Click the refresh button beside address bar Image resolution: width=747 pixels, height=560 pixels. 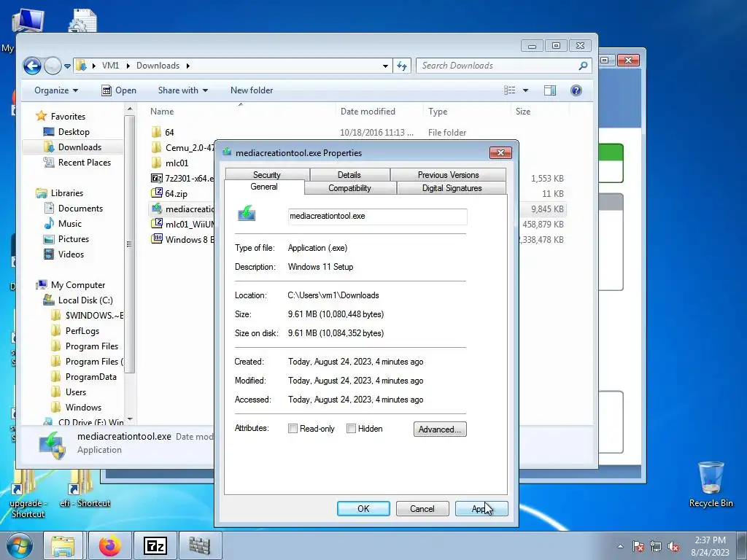[x=402, y=66]
